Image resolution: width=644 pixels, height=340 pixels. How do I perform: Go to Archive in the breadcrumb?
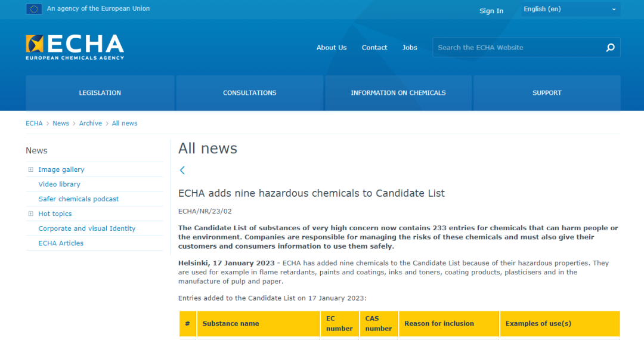click(91, 123)
